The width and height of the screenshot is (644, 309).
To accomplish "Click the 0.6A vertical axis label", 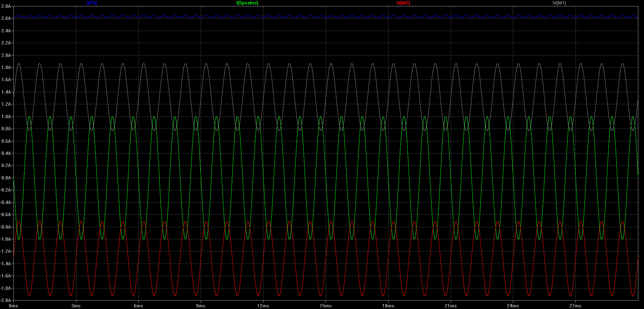I will 6,141.
